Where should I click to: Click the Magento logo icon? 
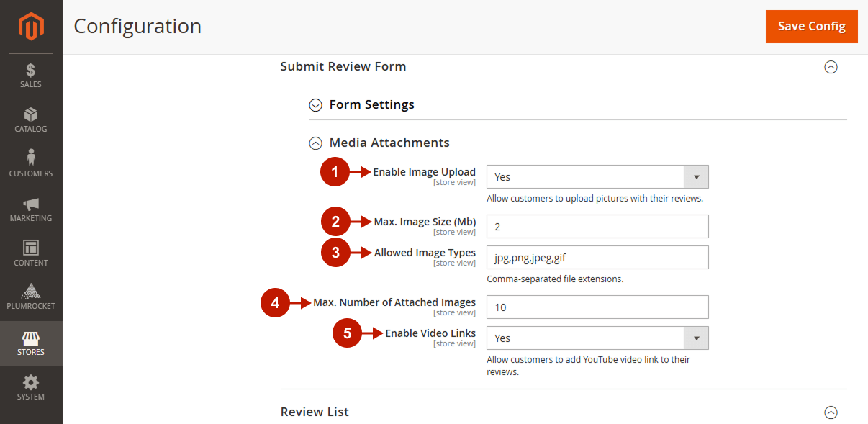click(31, 27)
